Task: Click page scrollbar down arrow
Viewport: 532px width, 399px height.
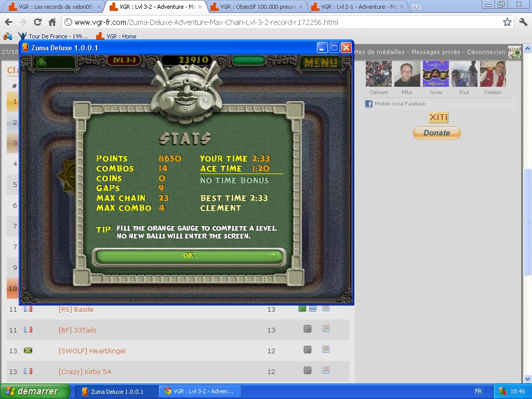Action: 527,379
